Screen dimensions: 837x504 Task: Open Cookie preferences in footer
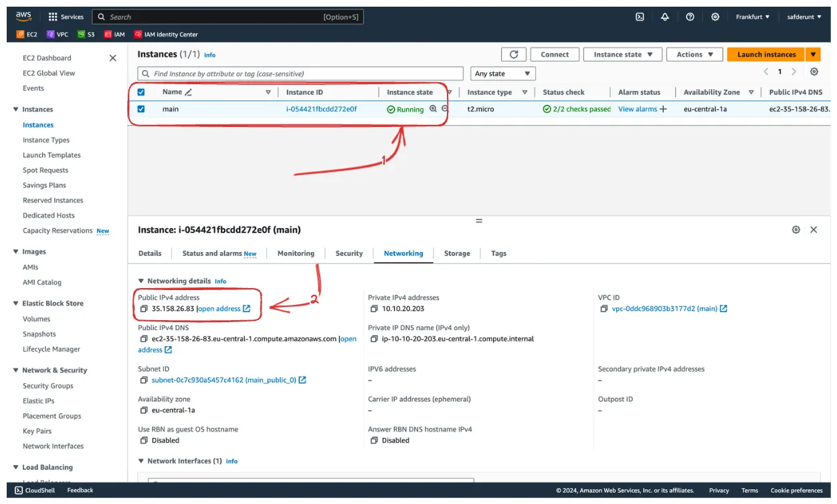[x=797, y=491]
